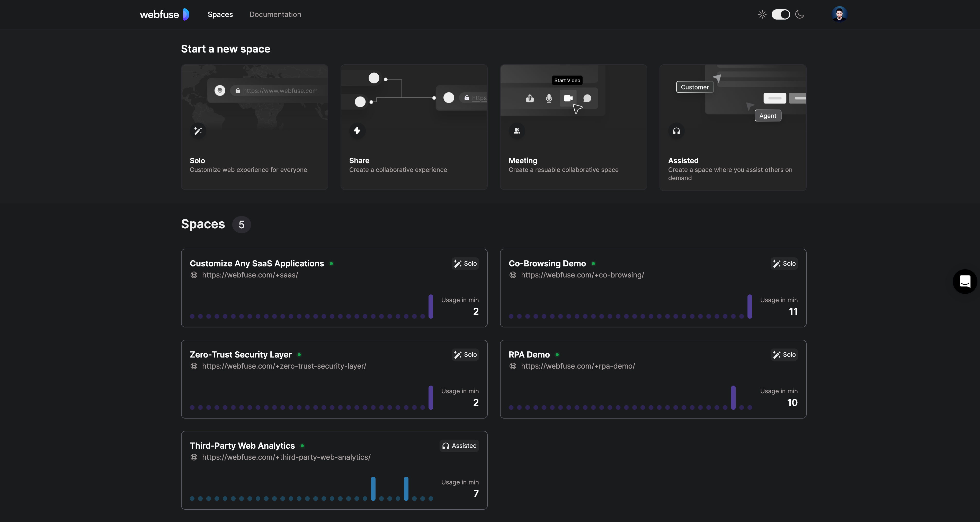Click the Meeting people icon

click(517, 131)
